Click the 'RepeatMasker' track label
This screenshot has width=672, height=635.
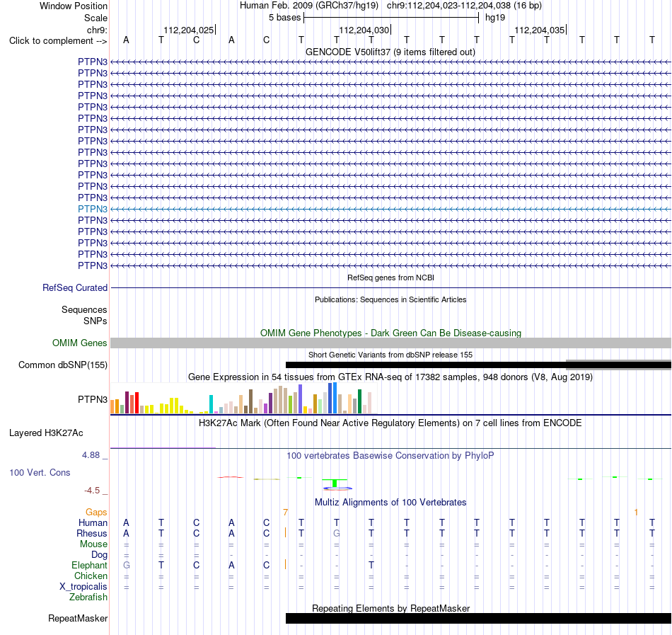click(78, 618)
